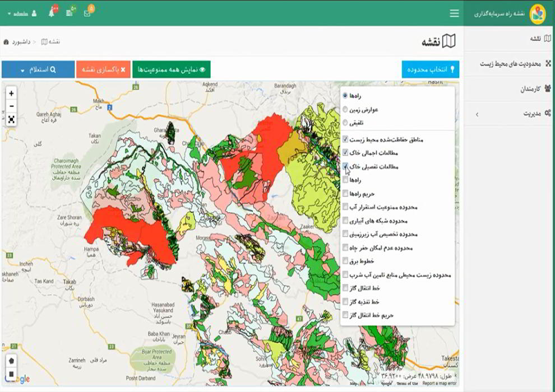Open نقشه in the sidebar
The height and width of the screenshot is (392, 555).
point(509,39)
